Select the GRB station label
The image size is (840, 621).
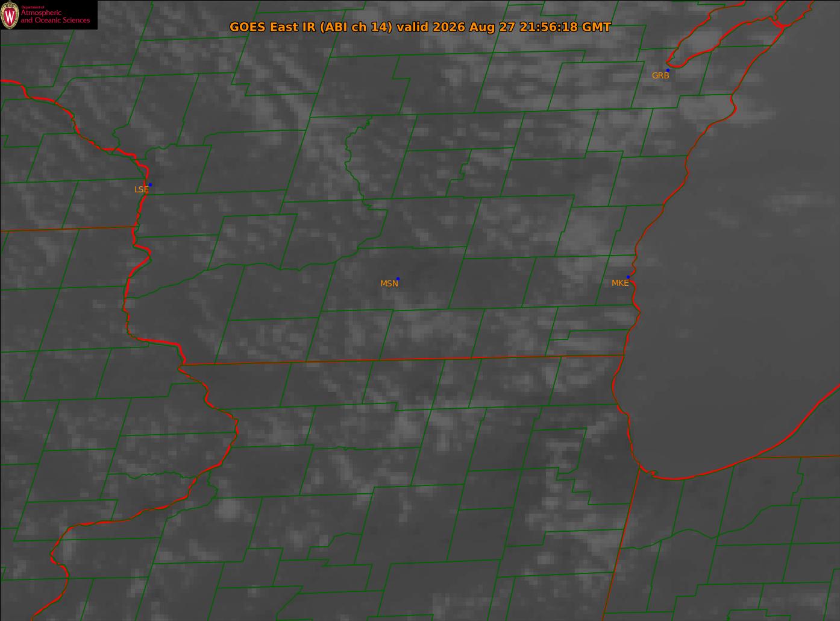pyautogui.click(x=660, y=75)
